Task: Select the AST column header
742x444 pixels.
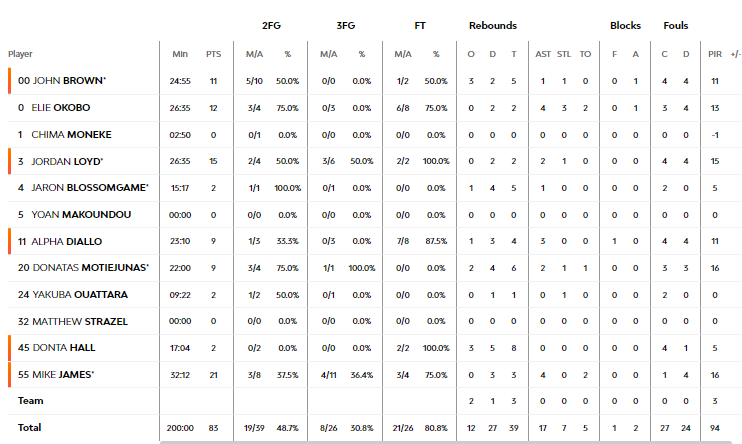Action: pos(543,54)
